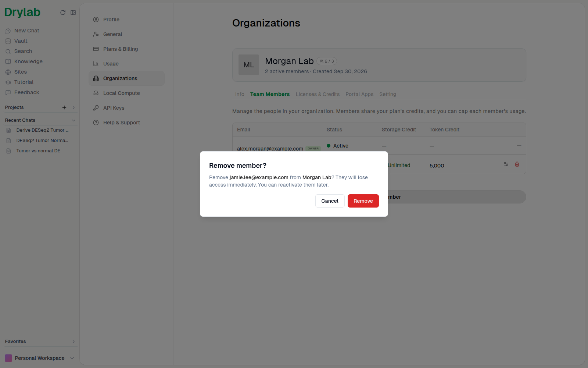Go to Profile settings
The image size is (588, 368).
click(x=126, y=20)
